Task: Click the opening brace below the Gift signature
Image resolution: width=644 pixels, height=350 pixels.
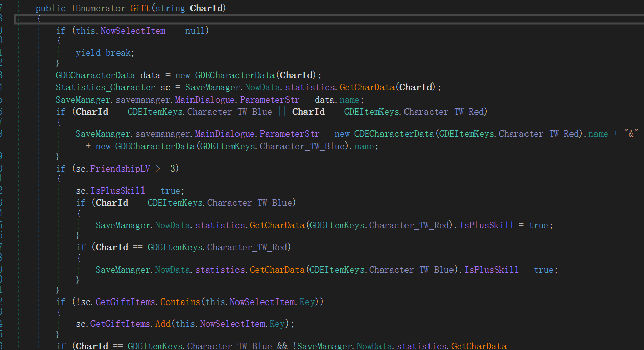Action: (x=38, y=19)
